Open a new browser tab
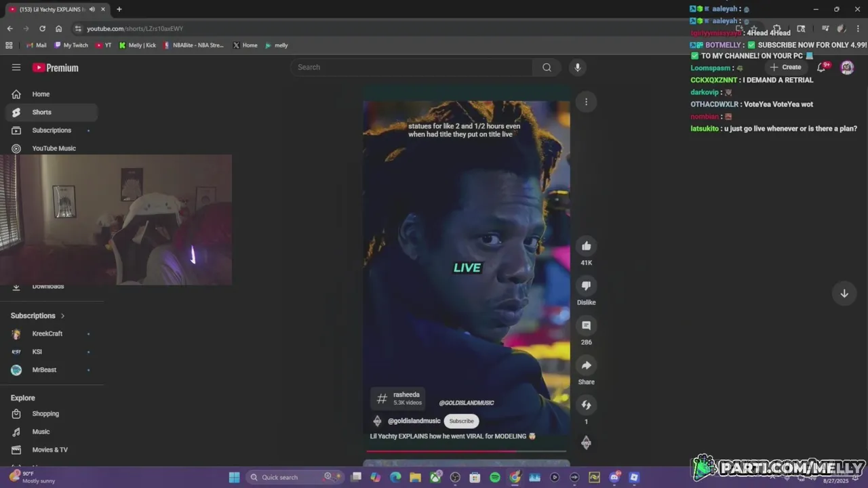The width and height of the screenshot is (868, 488). (x=119, y=9)
